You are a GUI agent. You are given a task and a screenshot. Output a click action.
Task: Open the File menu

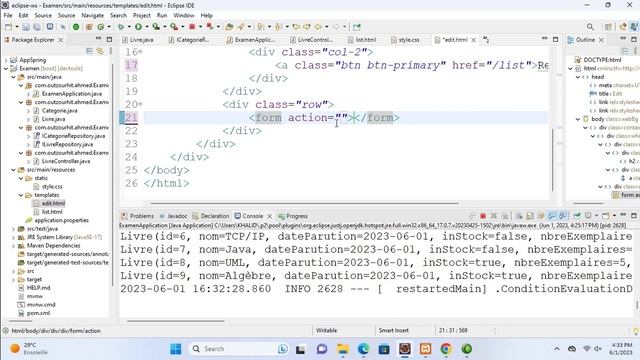(x=8, y=15)
